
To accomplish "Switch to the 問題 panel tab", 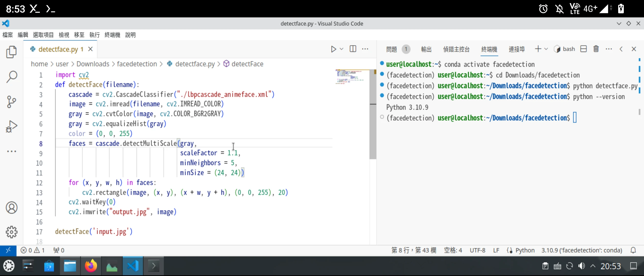I will click(392, 49).
